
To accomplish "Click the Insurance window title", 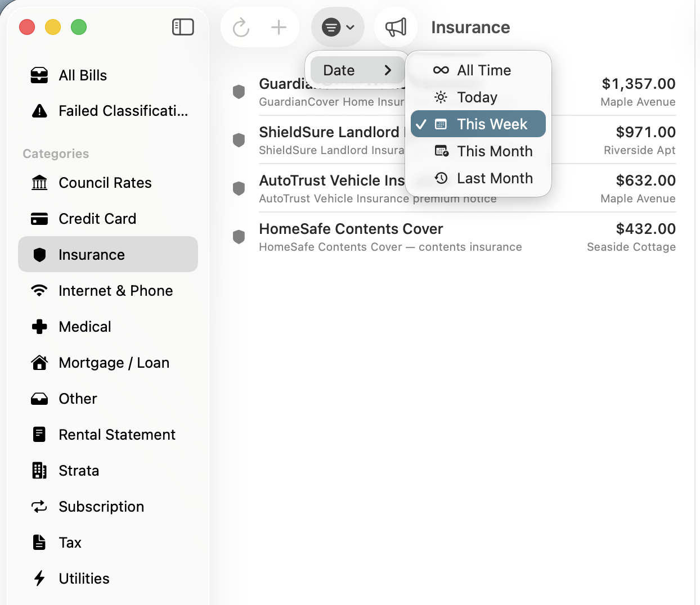I will [x=470, y=27].
